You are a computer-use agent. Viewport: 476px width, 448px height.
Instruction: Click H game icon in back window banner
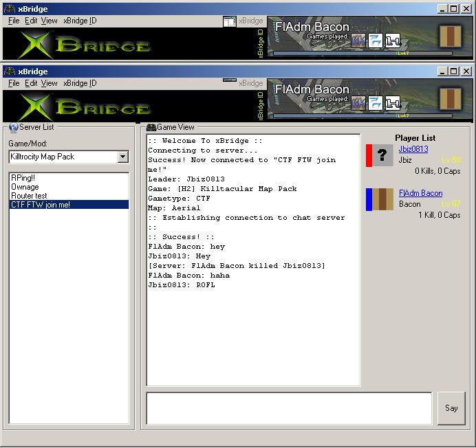click(393, 41)
